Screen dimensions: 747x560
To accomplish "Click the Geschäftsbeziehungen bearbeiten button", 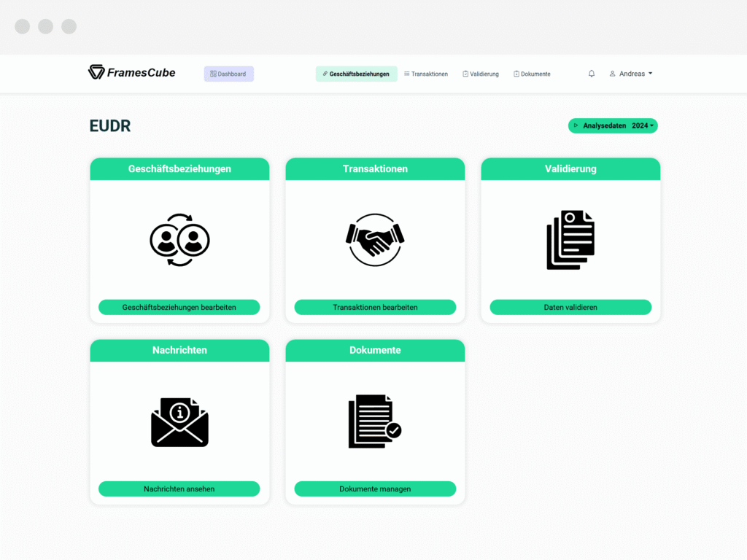I will (179, 307).
